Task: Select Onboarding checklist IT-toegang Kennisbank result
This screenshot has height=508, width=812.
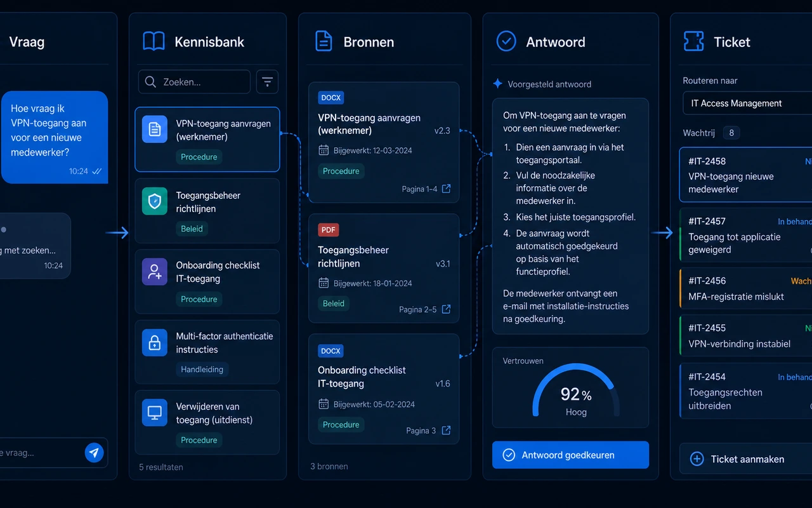Action: tap(207, 281)
